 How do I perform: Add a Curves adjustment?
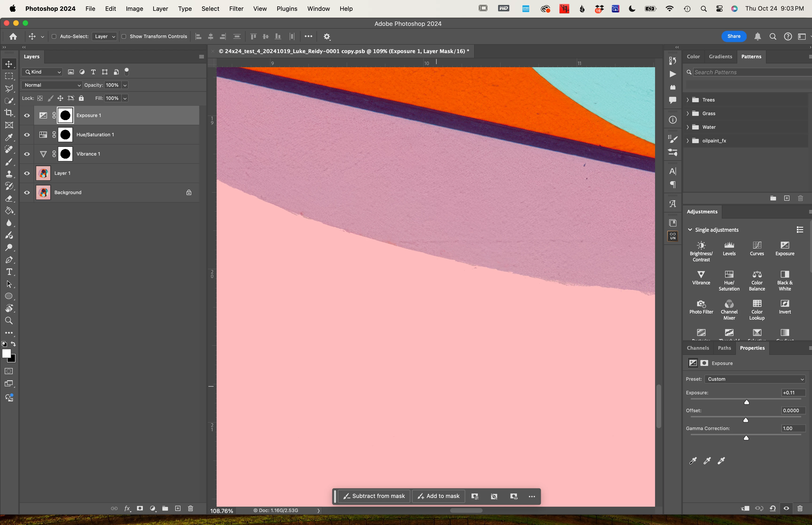pos(757,245)
